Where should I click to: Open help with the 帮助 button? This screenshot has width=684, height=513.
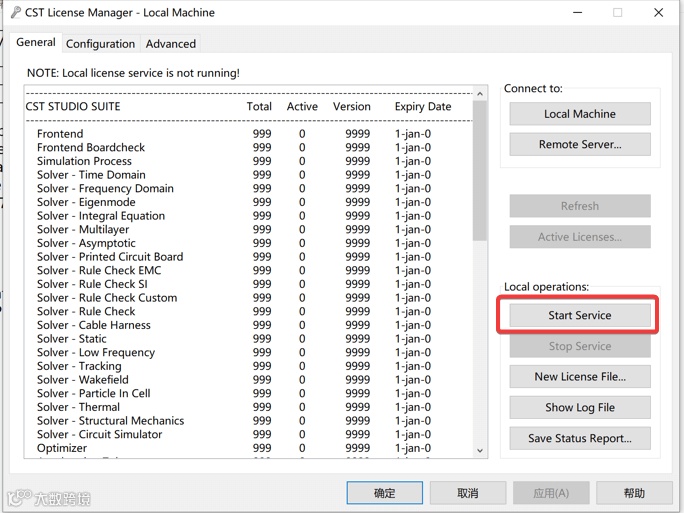point(634,493)
